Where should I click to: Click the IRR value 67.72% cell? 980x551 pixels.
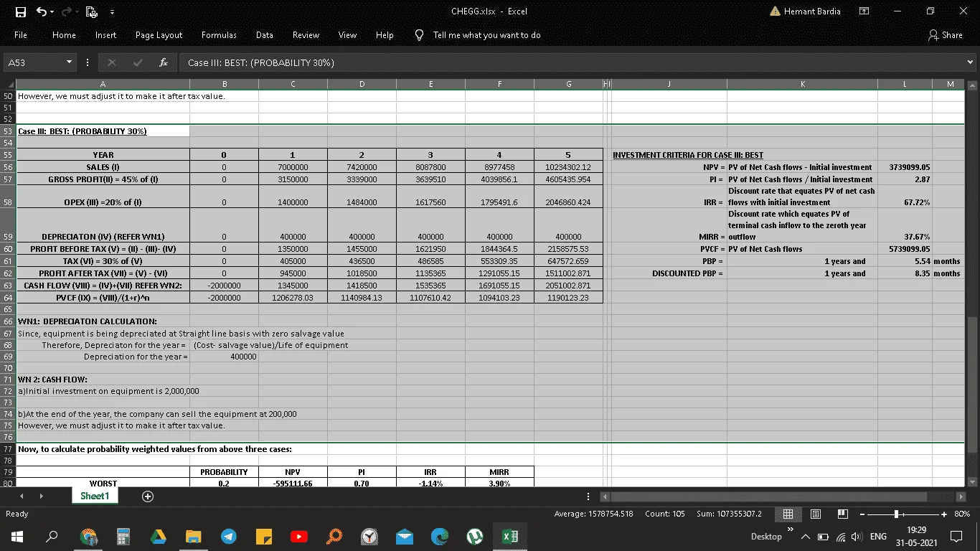pyautogui.click(x=905, y=197)
